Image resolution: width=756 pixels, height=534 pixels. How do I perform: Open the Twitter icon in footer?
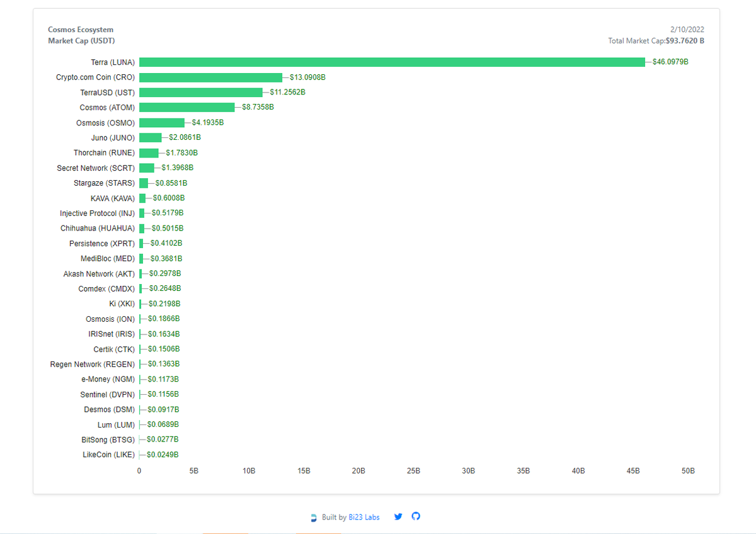click(398, 517)
